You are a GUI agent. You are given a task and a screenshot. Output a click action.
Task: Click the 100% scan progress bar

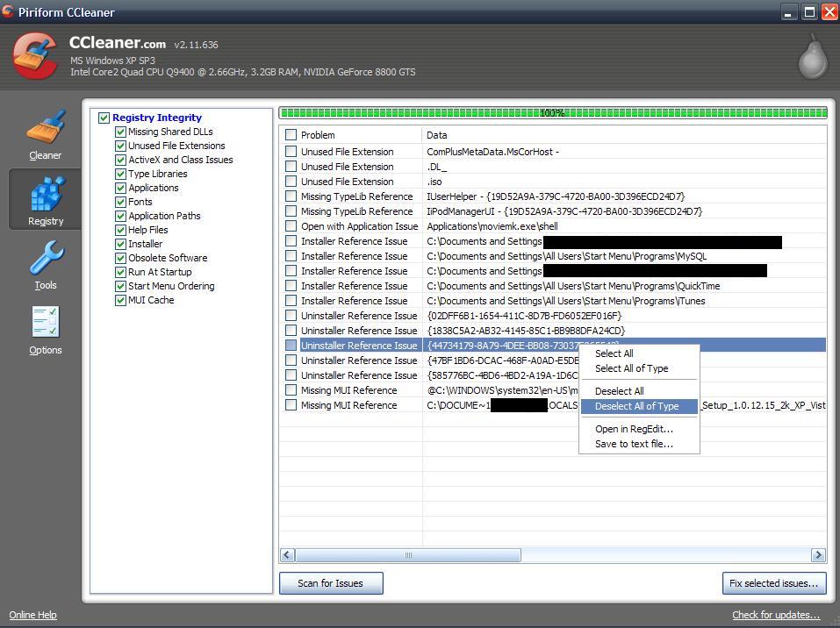click(553, 113)
